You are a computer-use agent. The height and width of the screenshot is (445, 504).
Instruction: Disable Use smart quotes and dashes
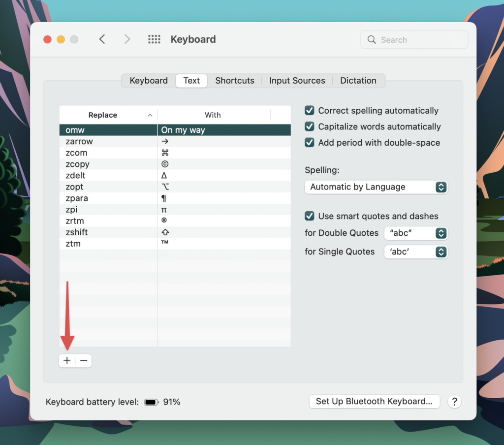pos(309,216)
